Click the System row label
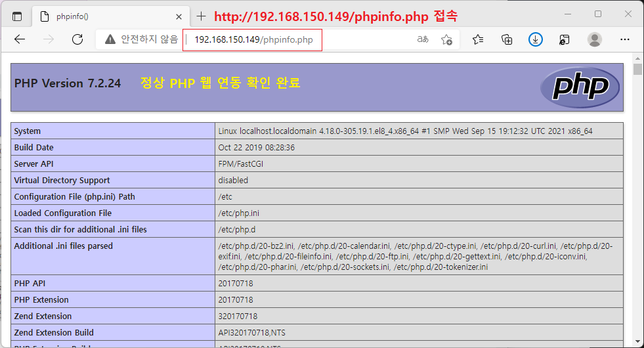The image size is (644, 348). point(27,131)
